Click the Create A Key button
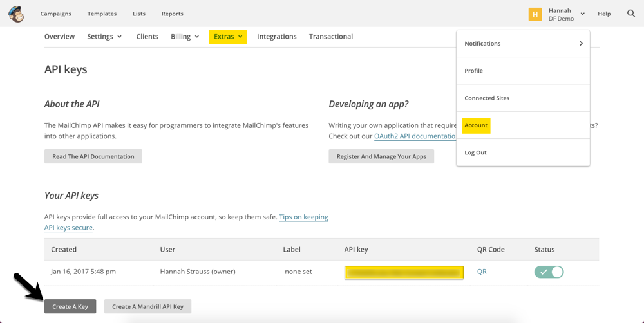644x323 pixels. coord(70,306)
